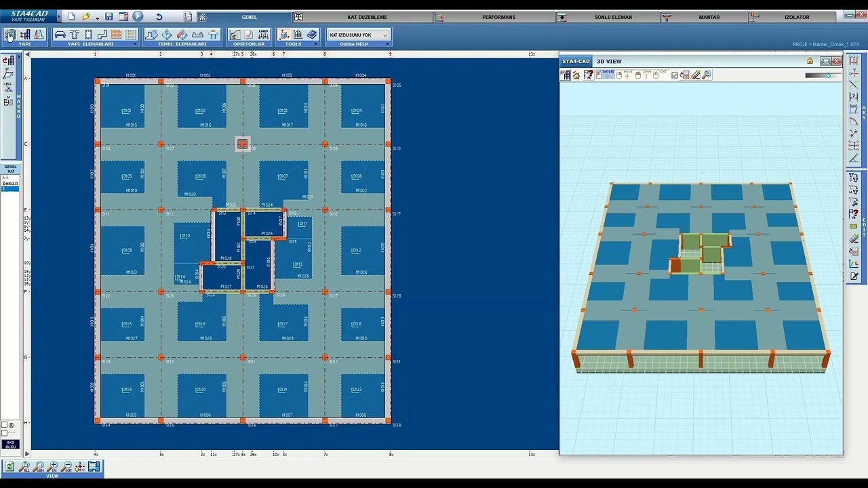Choose the footing tool in Temel Elemanları

click(x=151, y=35)
